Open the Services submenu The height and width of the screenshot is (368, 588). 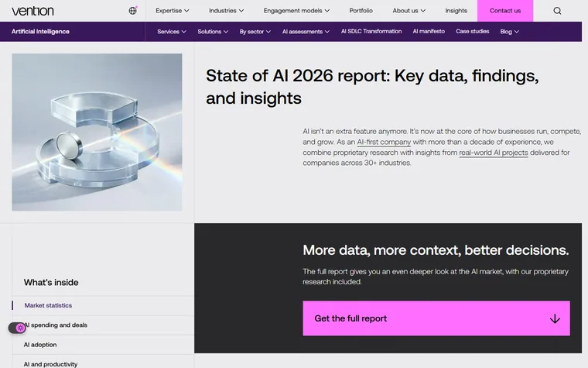click(x=172, y=32)
